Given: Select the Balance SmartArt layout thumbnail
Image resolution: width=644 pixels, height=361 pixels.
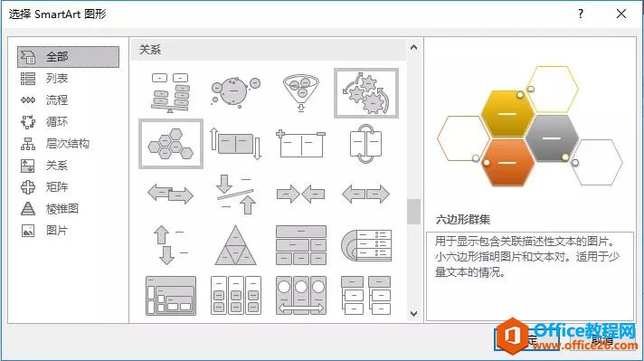Looking at the screenshot, I should pyautogui.click(x=170, y=93).
